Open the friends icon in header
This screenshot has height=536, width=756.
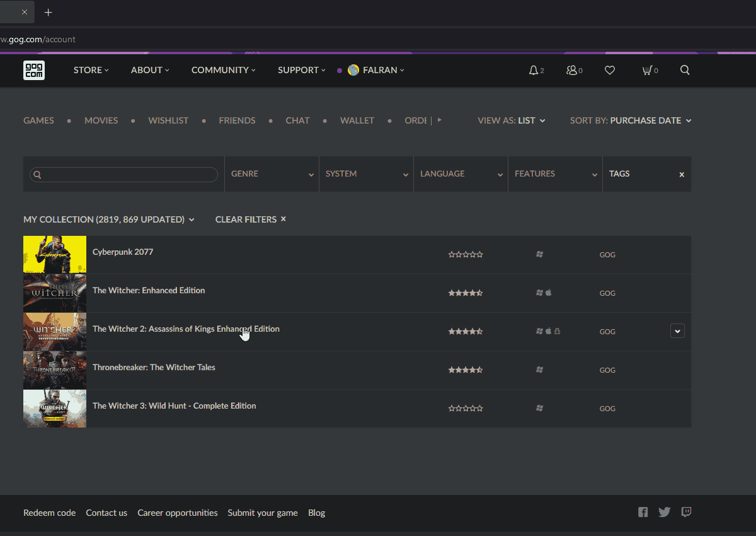[572, 71]
